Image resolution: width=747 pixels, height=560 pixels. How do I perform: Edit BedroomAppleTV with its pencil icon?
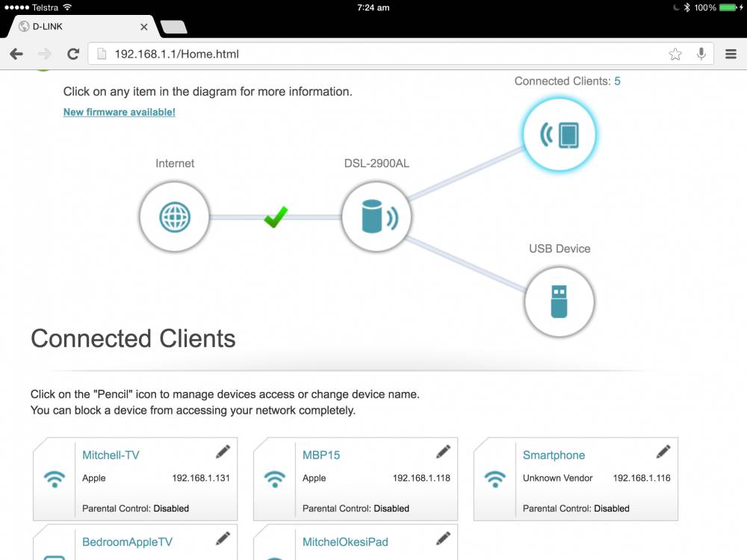[x=223, y=538]
